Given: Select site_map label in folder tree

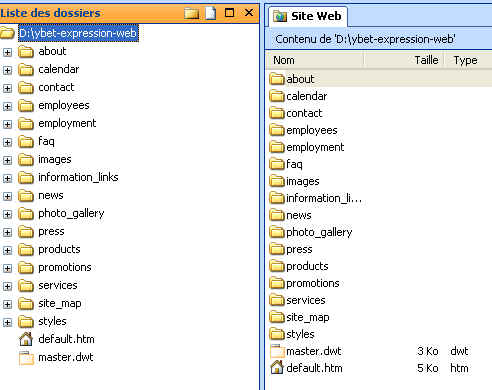Looking at the screenshot, I should [x=60, y=304].
